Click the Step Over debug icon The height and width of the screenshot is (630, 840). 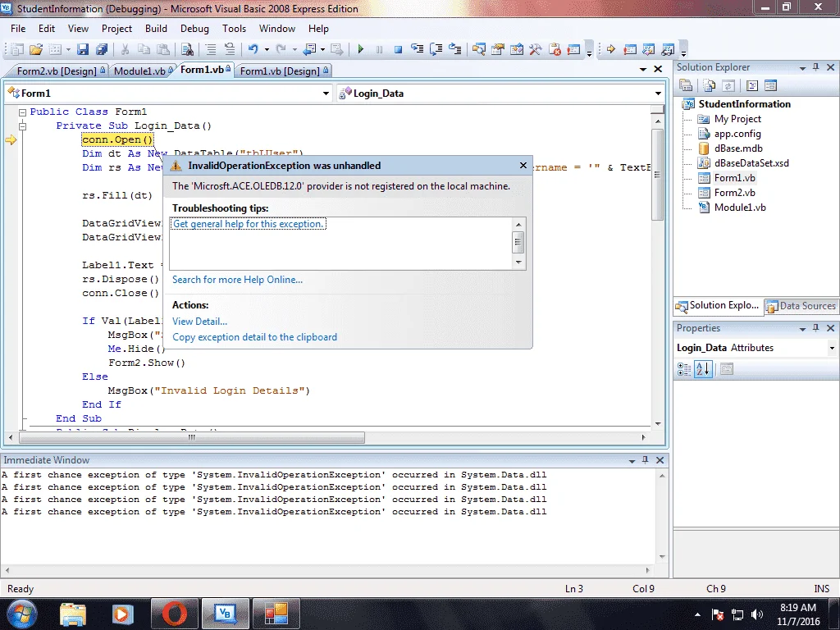point(436,49)
